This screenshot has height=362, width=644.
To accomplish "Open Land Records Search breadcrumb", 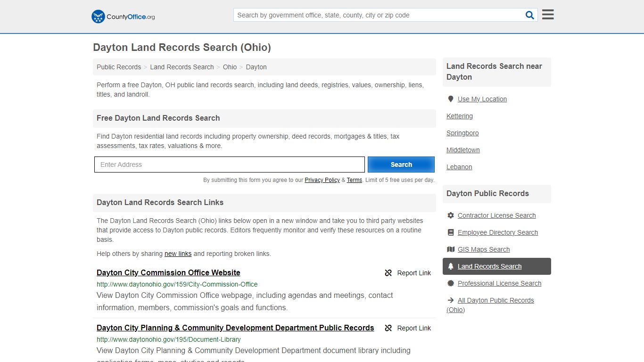I will coord(182,67).
